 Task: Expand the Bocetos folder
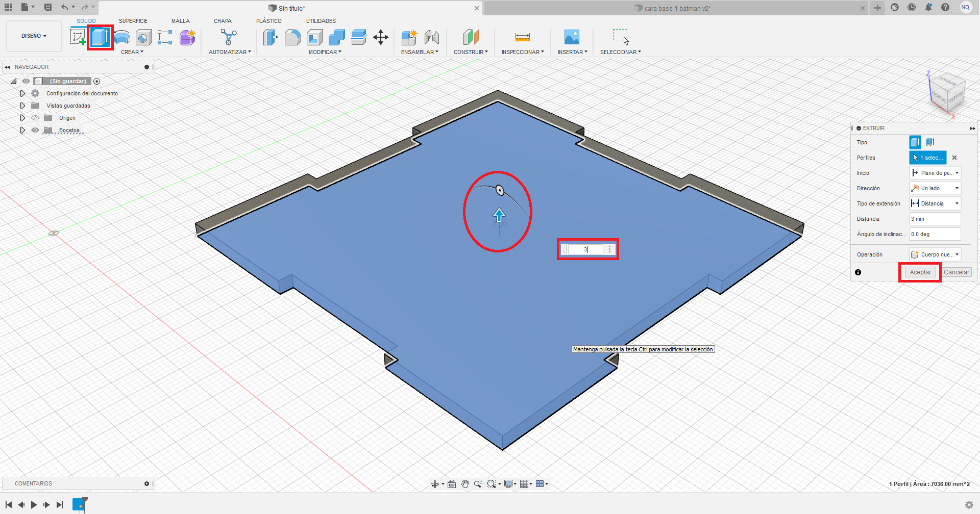click(22, 130)
